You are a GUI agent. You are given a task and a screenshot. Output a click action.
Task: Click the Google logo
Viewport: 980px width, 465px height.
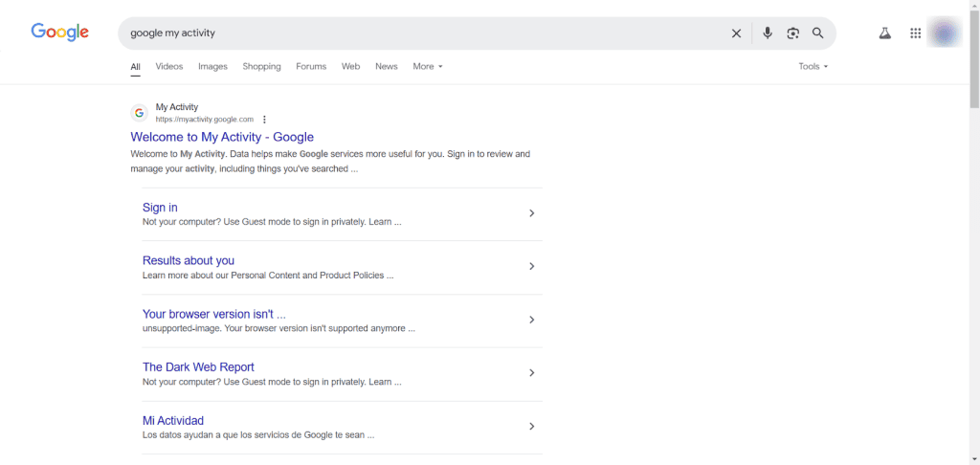pos(60,32)
